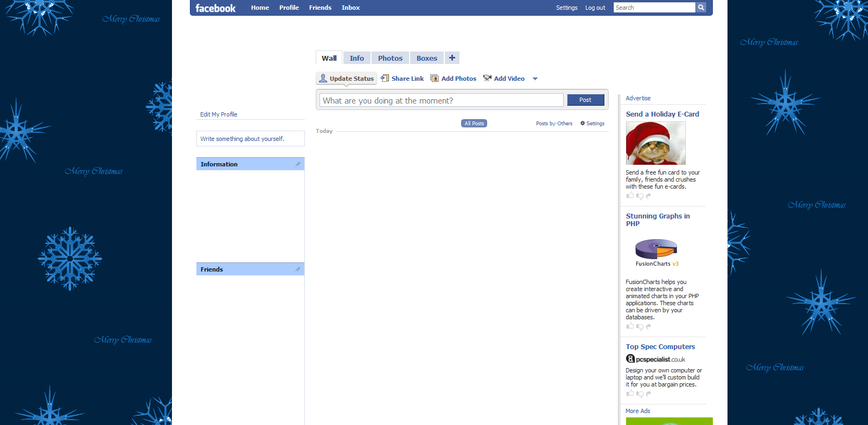Screen dimensions: 868x425
Task: Thumbs up the Top Spec Computers ad
Action: coord(630,394)
